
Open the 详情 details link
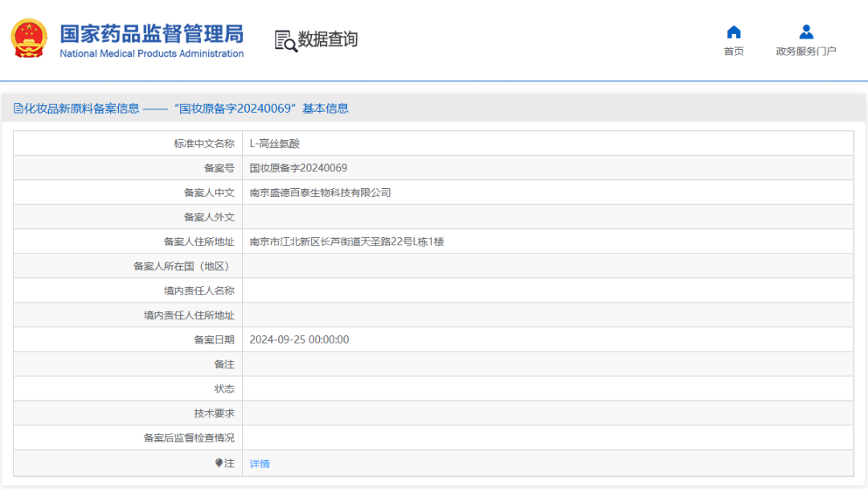point(260,463)
